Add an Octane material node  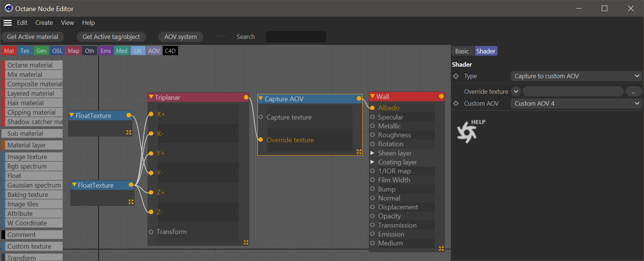[x=32, y=65]
